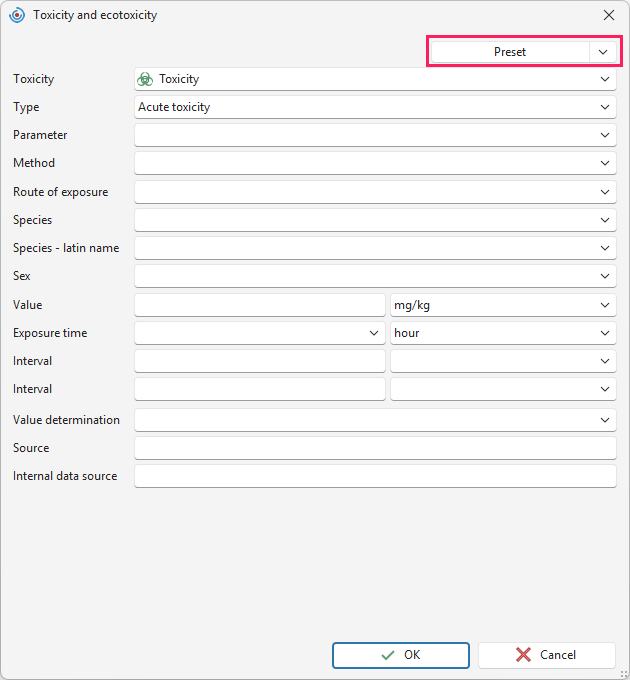Click the Preset button
The image size is (630, 680).
coord(510,52)
